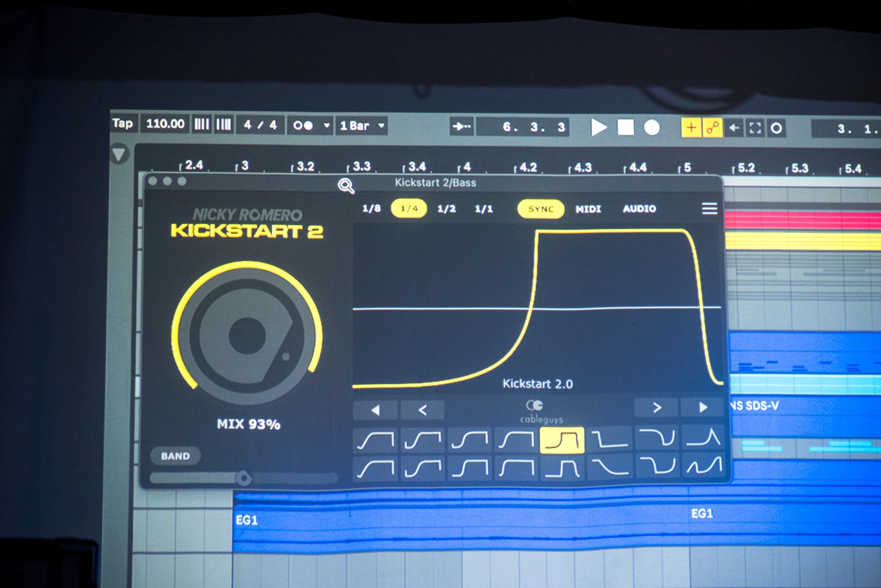Select the seventh bottom-row notch curve preset
Image resolution: width=881 pixels, height=588 pixels.
(x=657, y=465)
